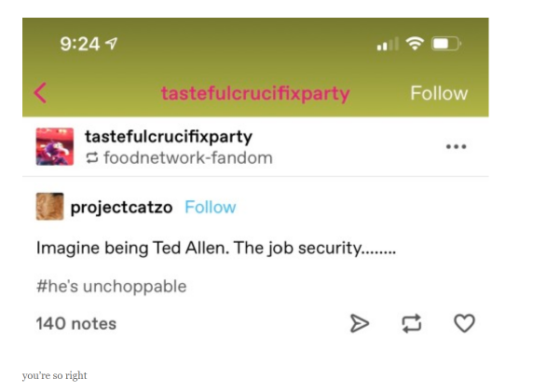Open the three-dots post options menu

456,147
